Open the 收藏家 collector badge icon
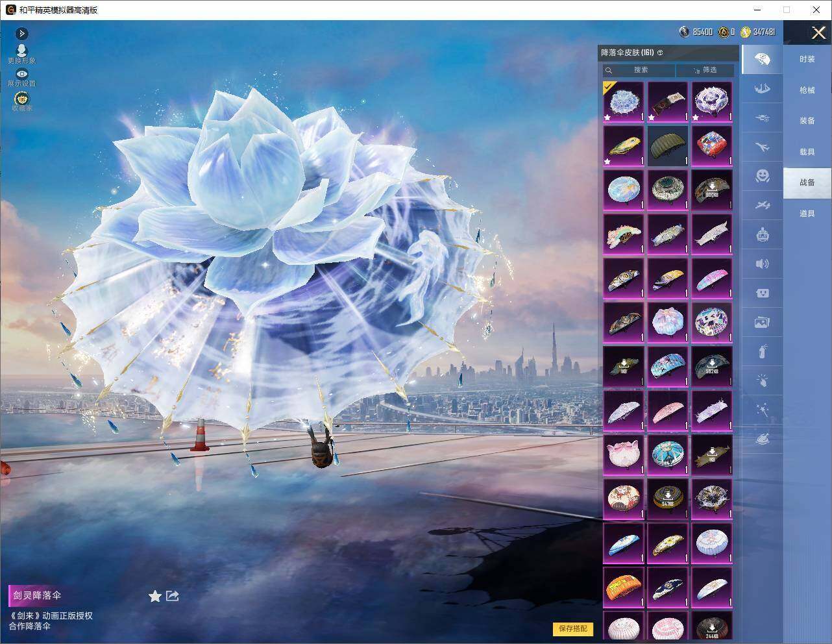 click(x=22, y=101)
